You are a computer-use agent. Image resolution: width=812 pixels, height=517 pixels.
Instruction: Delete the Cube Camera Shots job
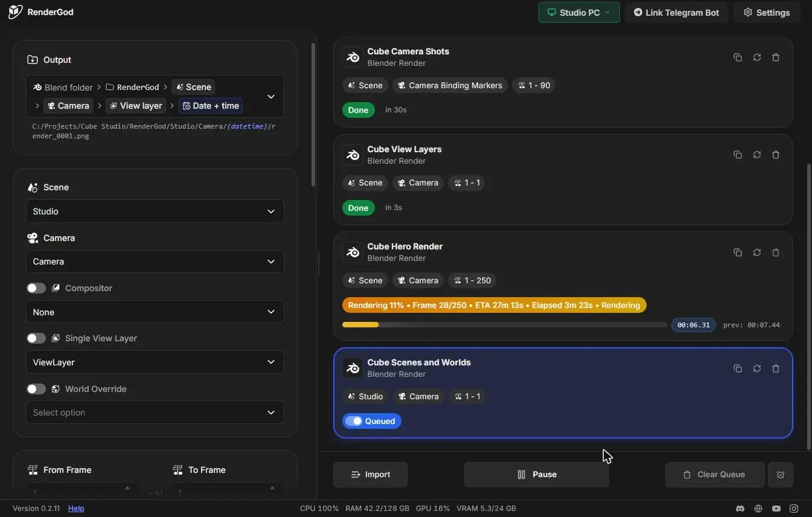(776, 57)
